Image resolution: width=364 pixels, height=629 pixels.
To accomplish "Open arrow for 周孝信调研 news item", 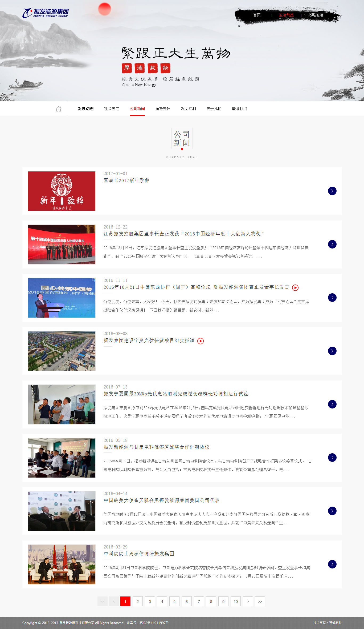I will tap(332, 564).
